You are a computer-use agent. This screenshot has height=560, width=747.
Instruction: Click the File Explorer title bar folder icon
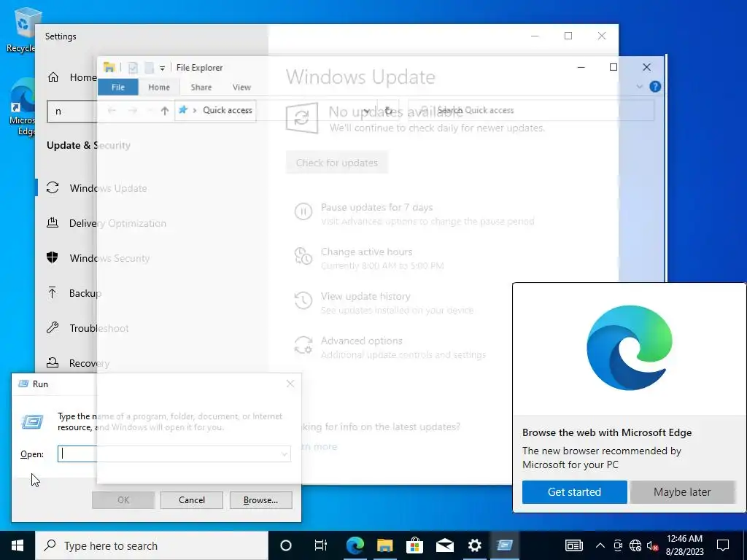pyautogui.click(x=109, y=67)
